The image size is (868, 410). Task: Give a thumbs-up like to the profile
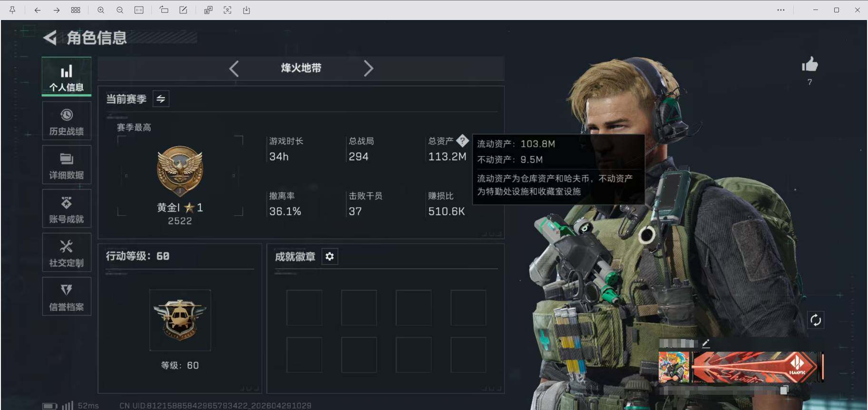click(x=809, y=64)
